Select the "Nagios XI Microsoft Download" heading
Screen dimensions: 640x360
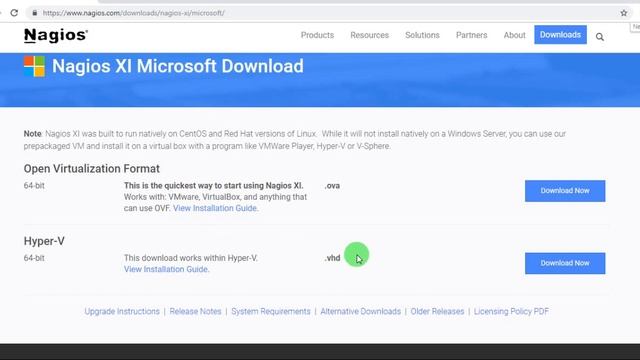(x=178, y=66)
